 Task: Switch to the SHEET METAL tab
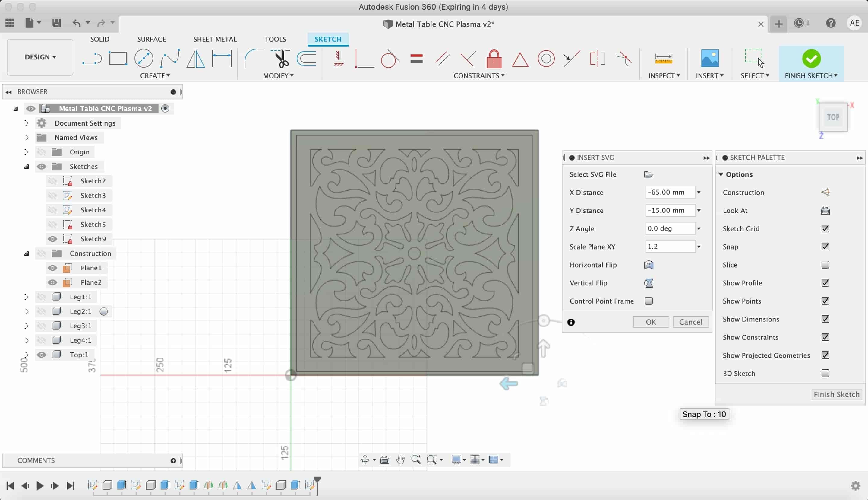pyautogui.click(x=215, y=39)
